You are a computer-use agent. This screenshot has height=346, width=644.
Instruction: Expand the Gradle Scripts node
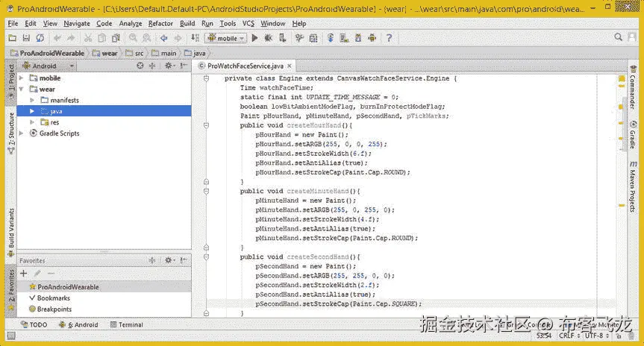point(22,133)
